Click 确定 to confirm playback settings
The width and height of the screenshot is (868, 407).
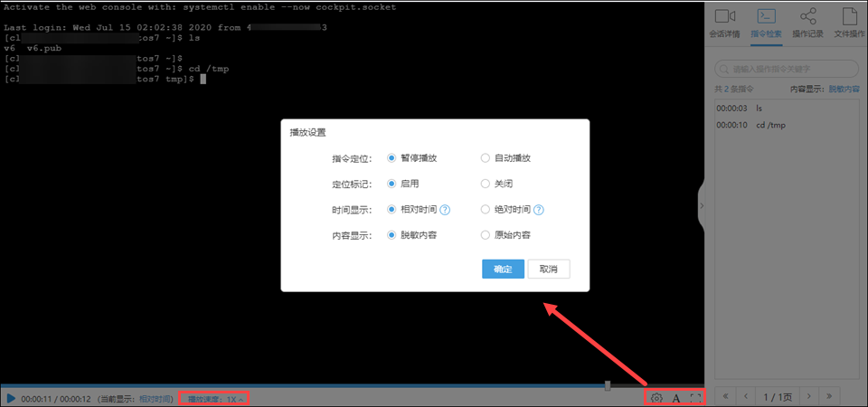[504, 270]
